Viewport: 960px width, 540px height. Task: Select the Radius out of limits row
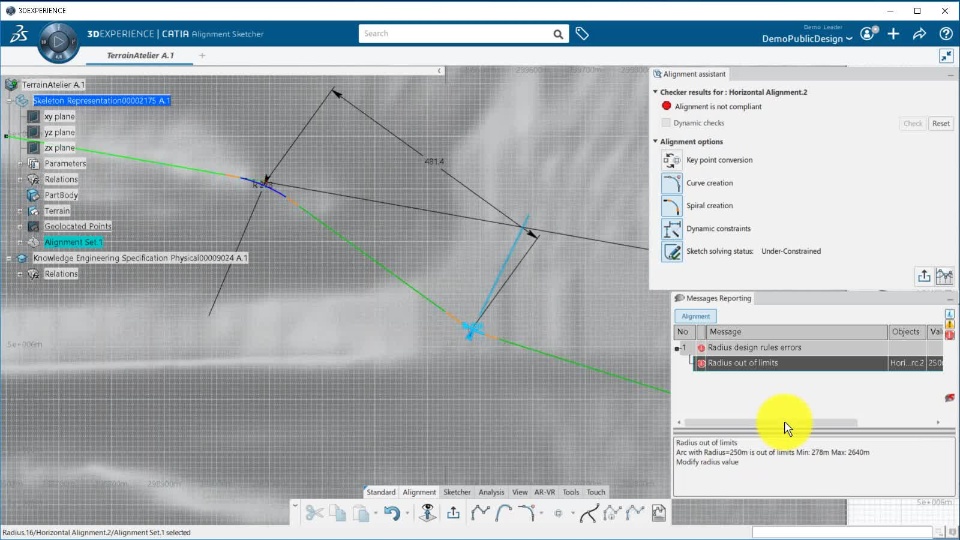tap(818, 363)
